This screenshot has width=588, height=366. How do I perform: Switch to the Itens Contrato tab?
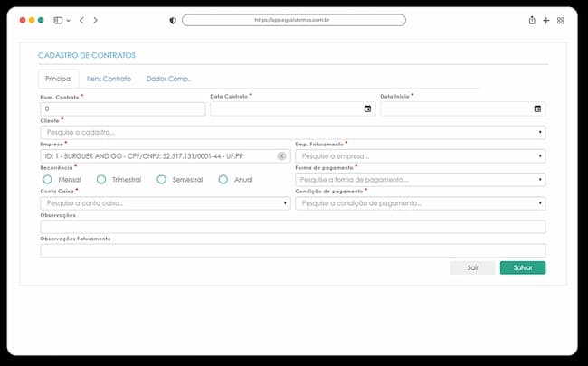(109, 79)
